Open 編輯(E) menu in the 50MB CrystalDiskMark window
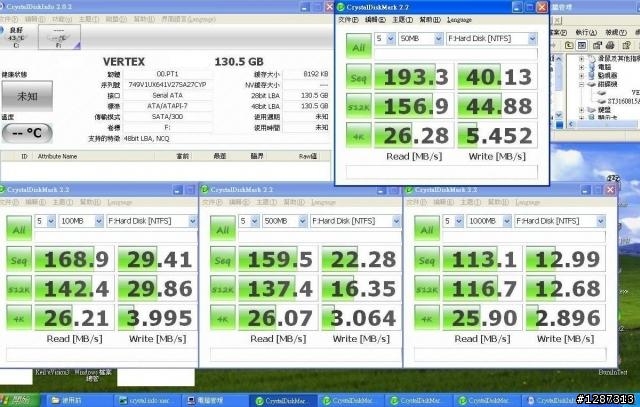 [x=375, y=20]
